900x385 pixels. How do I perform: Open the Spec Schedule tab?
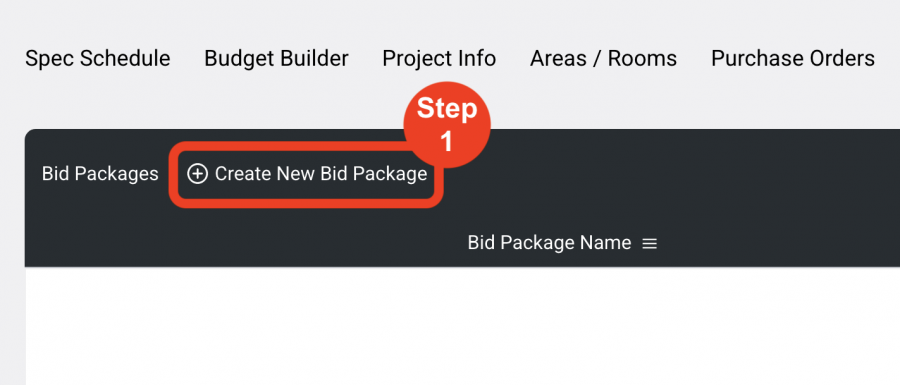(x=98, y=59)
